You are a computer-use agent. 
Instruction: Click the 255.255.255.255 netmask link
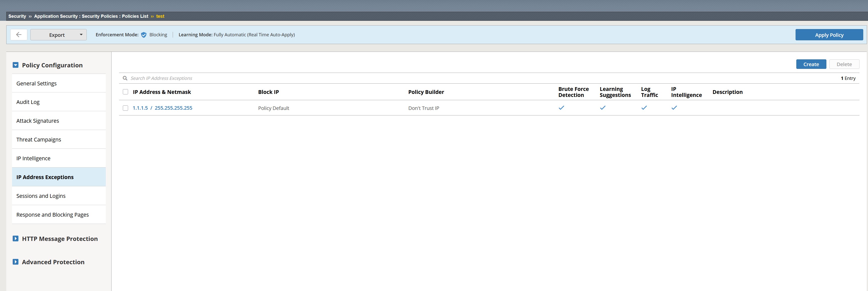pyautogui.click(x=173, y=108)
